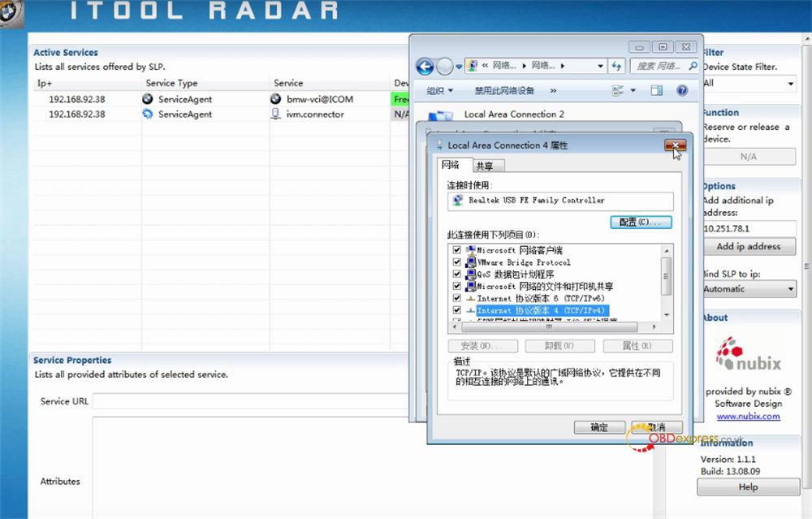
Task: Select the Local Area Connection 2 adapter icon
Action: pos(440,116)
